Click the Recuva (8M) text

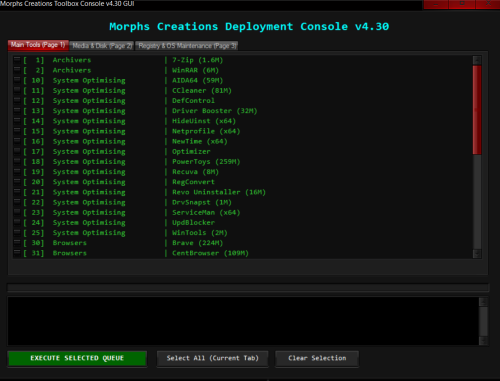195,172
